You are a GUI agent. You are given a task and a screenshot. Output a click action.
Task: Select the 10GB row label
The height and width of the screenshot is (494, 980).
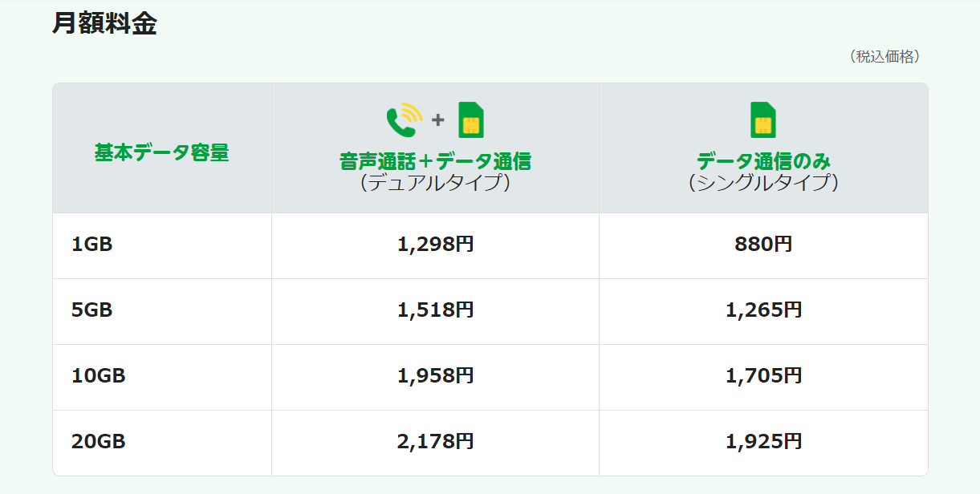tap(98, 376)
